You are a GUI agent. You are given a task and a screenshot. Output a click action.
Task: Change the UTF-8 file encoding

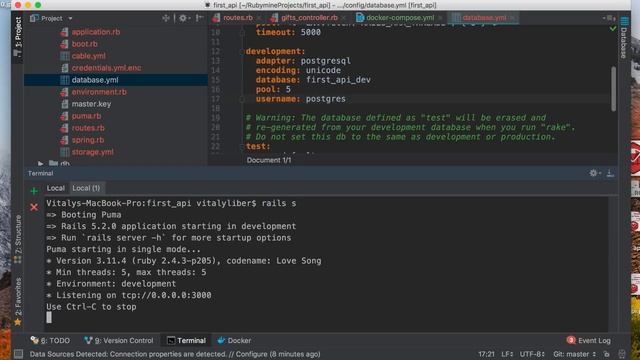532,354
